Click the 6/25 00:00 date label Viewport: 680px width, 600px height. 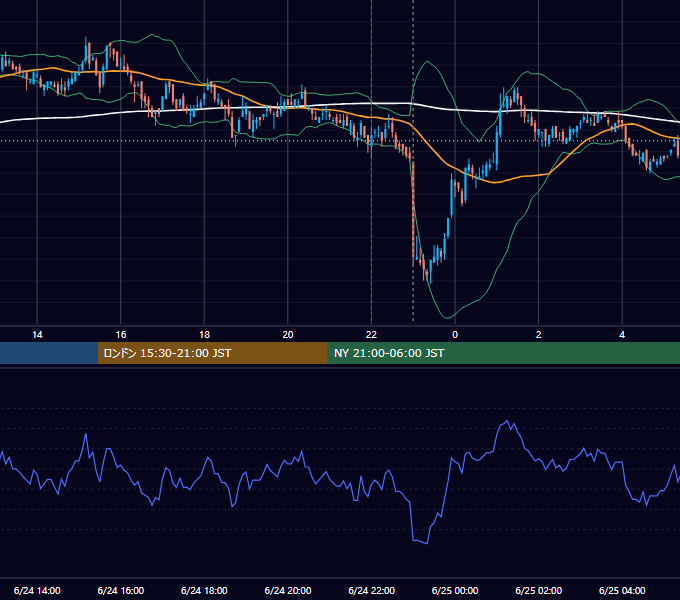(455, 590)
